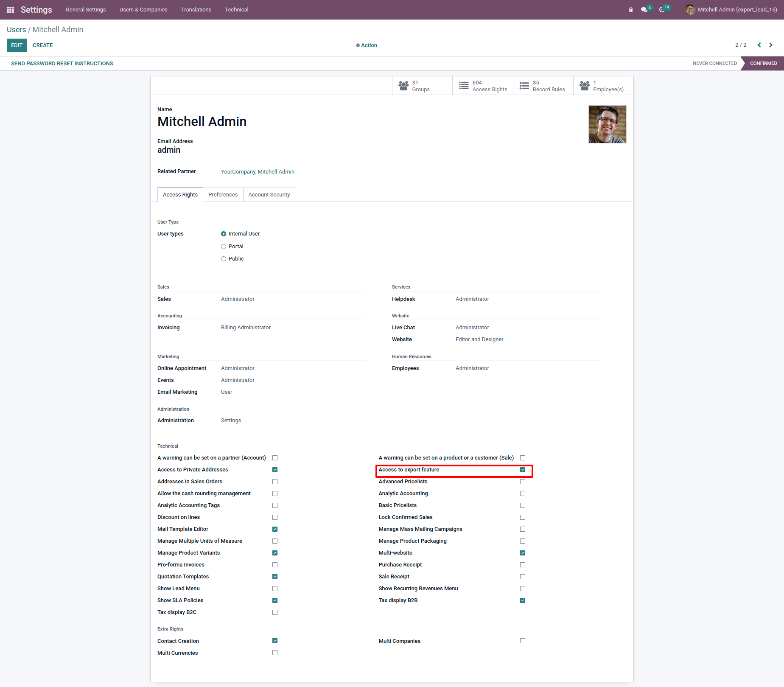784x687 pixels.
Task: Switch to Account Security tab
Action: pos(269,194)
